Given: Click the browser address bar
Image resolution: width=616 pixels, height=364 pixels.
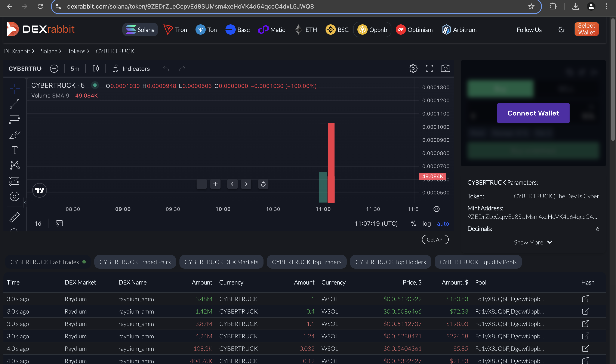Looking at the screenshot, I should pyautogui.click(x=296, y=7).
